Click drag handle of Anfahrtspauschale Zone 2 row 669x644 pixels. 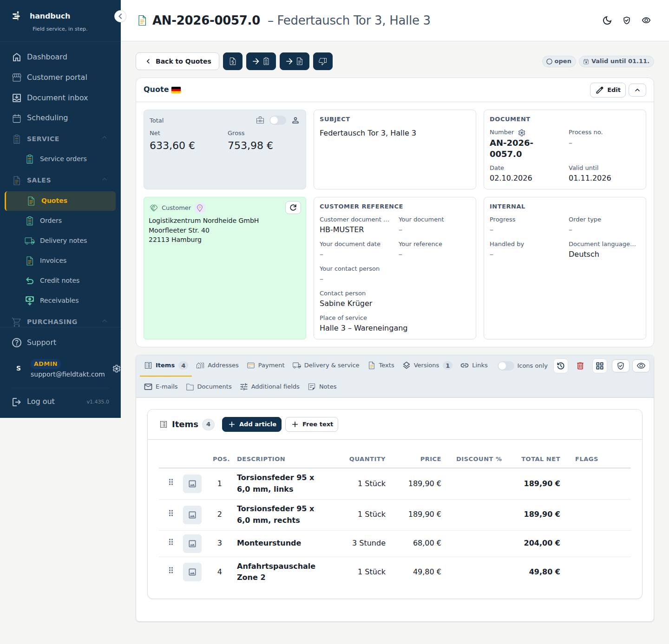tap(171, 570)
